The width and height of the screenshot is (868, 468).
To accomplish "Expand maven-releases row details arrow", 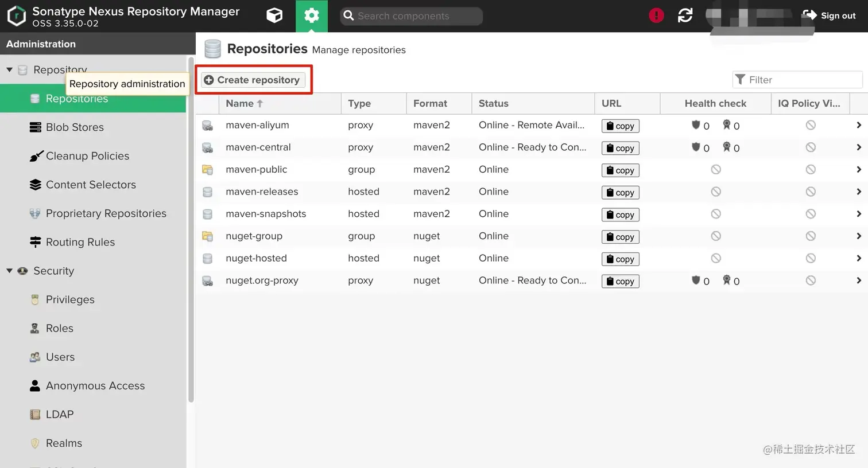I will pyautogui.click(x=858, y=192).
